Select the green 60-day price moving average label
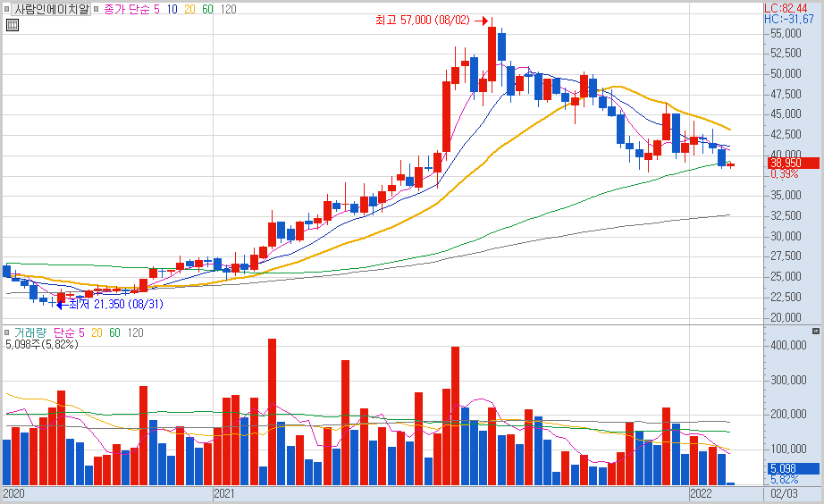Viewport: 824px width, 504px height. tap(207, 9)
